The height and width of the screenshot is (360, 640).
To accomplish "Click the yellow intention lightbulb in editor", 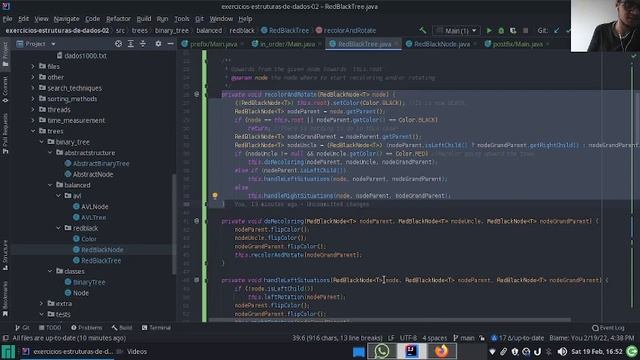I will click(x=215, y=196).
